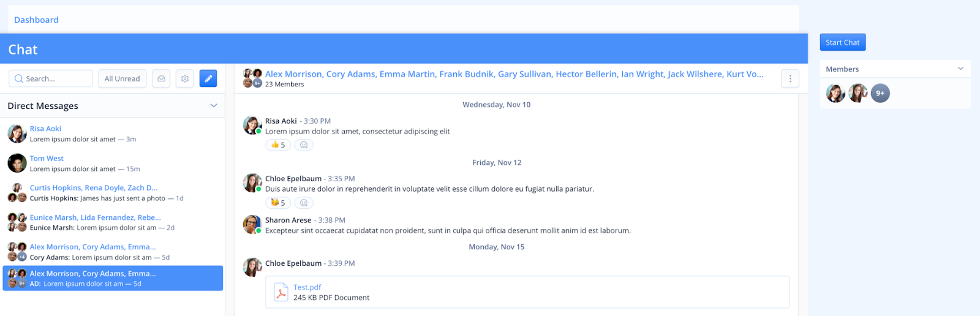Click the Test.pdf file icon
Image resolution: width=980 pixels, height=316 pixels.
[x=281, y=292]
